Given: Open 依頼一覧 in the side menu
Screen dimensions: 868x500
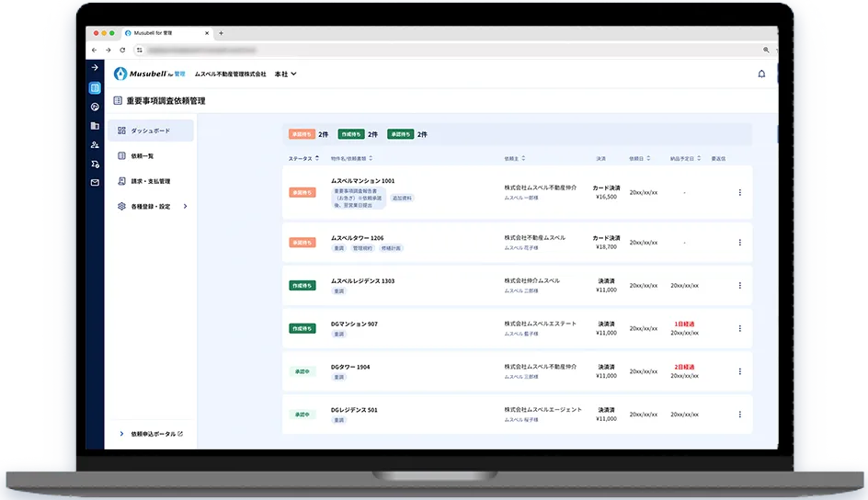Looking at the screenshot, I should (151, 156).
